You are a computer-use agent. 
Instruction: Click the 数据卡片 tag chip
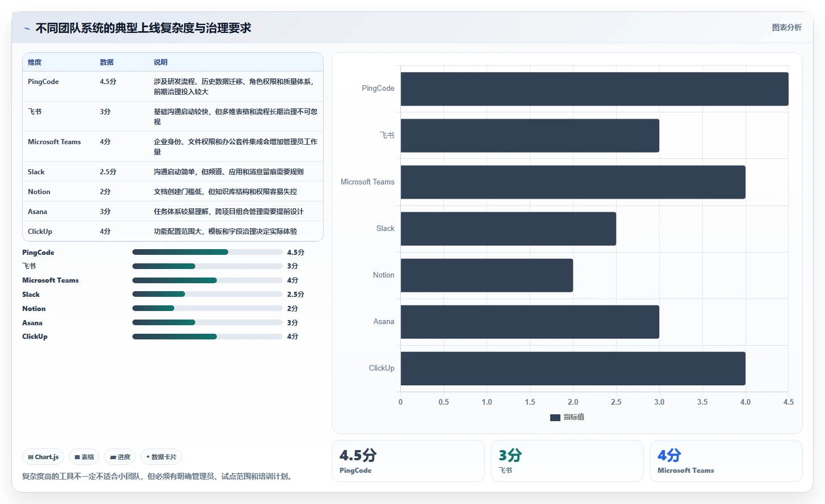(x=161, y=457)
